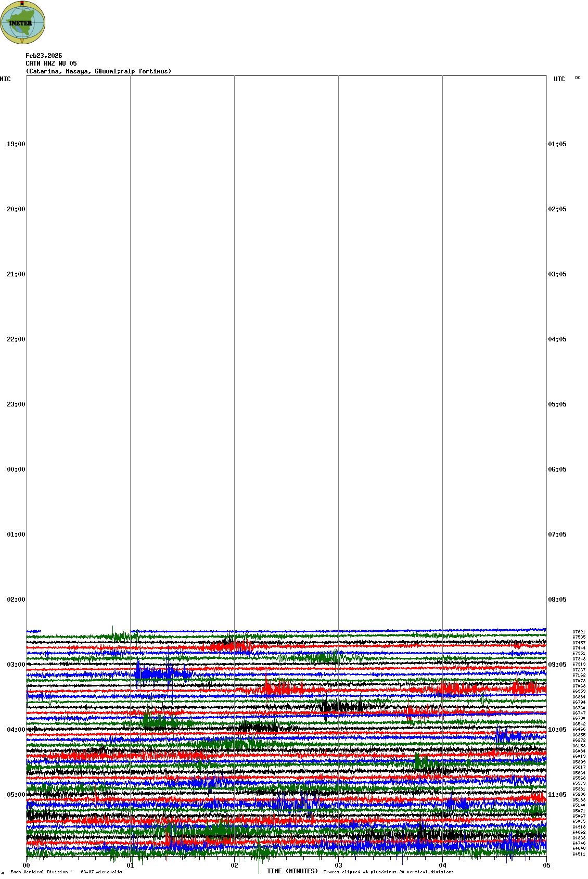Select the 22:00 NIC time label
The image size is (588, 879).
[16, 339]
